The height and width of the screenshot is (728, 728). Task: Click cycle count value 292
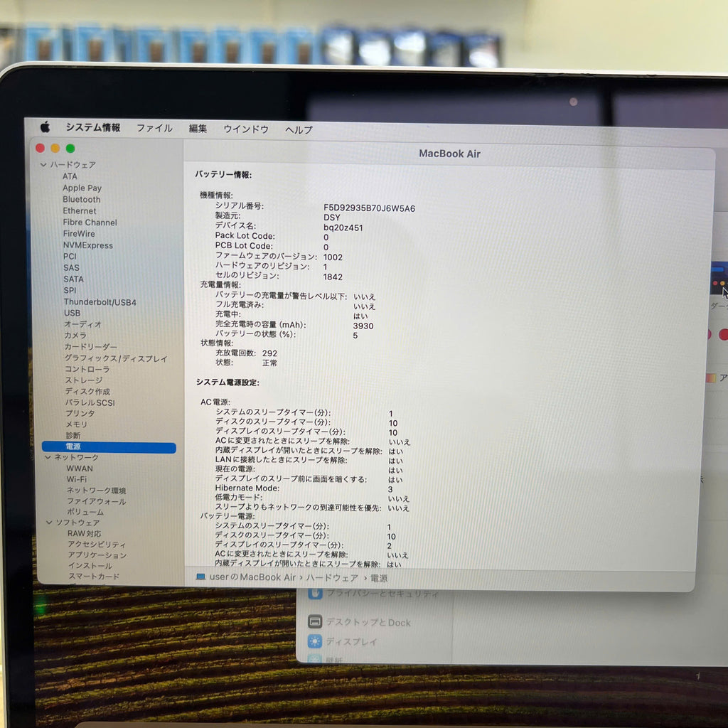269,353
